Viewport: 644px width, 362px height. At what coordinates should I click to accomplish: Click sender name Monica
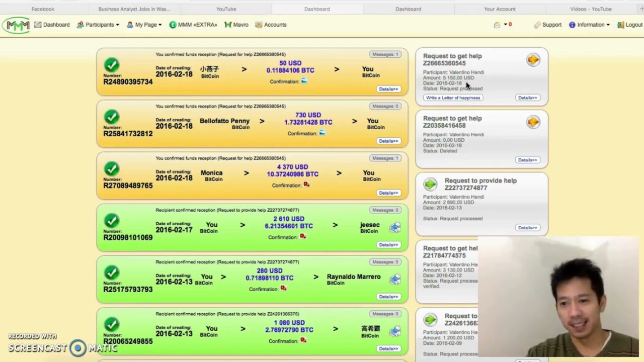tap(211, 173)
